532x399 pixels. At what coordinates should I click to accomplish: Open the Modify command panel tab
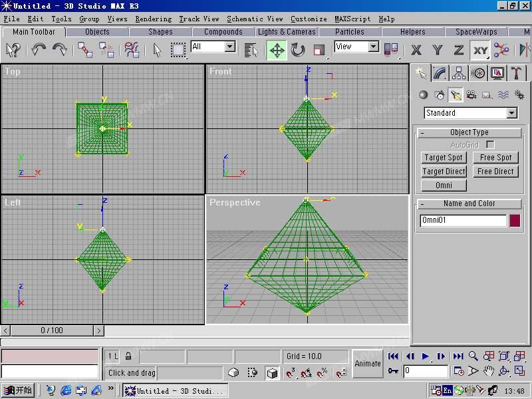(x=440, y=73)
